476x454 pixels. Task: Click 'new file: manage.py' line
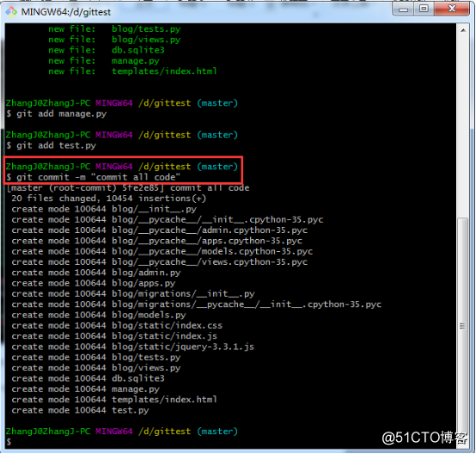104,61
